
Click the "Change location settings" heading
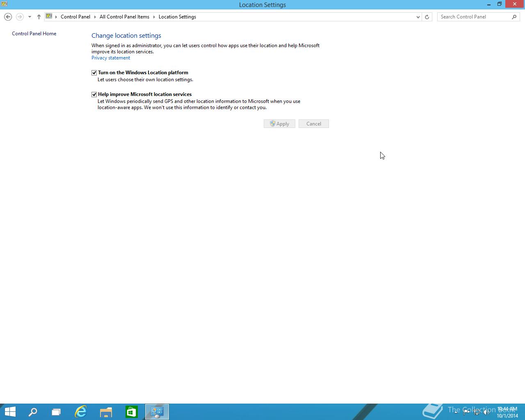tap(126, 36)
